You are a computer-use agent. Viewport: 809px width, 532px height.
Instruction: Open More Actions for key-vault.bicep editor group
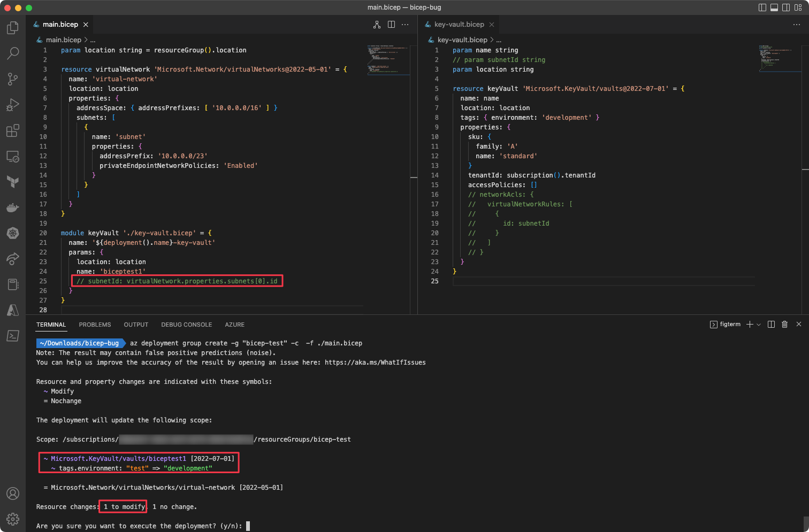pos(797,25)
